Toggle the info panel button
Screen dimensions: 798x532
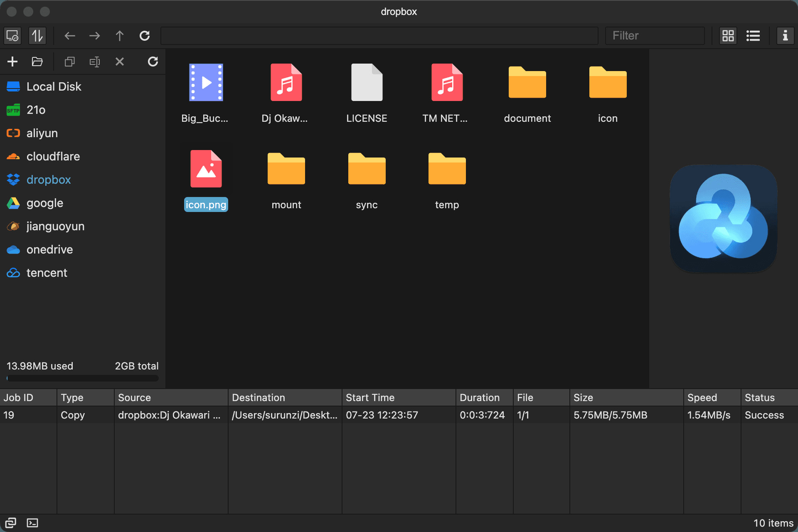point(785,36)
